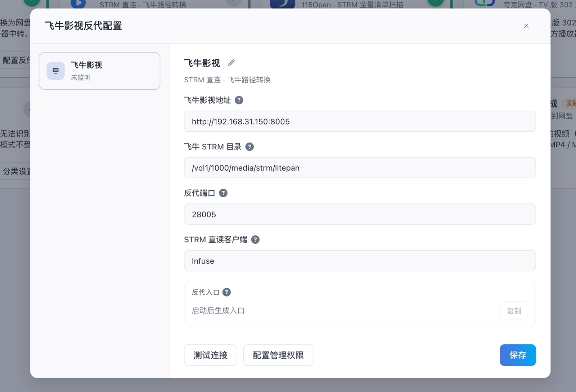Image resolution: width=576 pixels, height=392 pixels.
Task: Save configuration with the 保存 button
Action: pyautogui.click(x=518, y=355)
